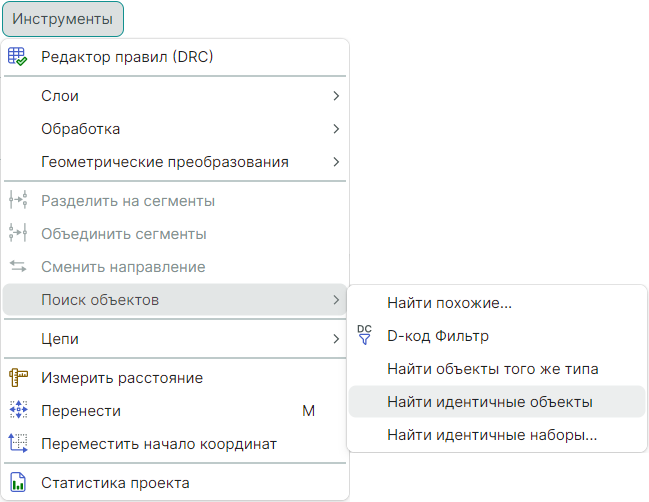Expand Геометрические преобразования submenu arrow
This screenshot has width=649, height=502.
pos(336,162)
